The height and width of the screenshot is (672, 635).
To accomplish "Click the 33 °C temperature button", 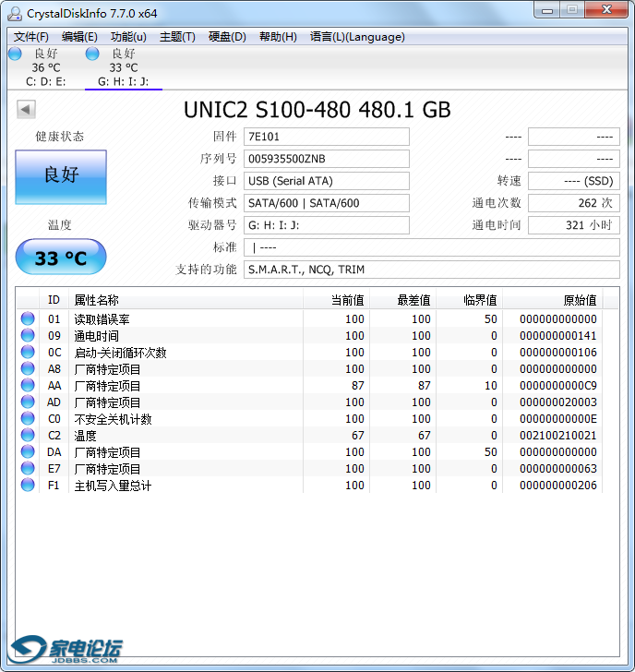I will (61, 258).
